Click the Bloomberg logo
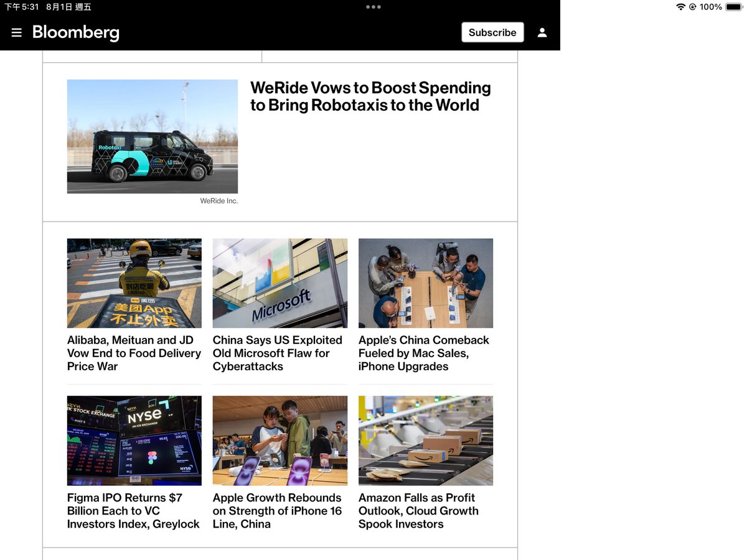Viewport: 747px width, 560px height. pyautogui.click(x=76, y=32)
